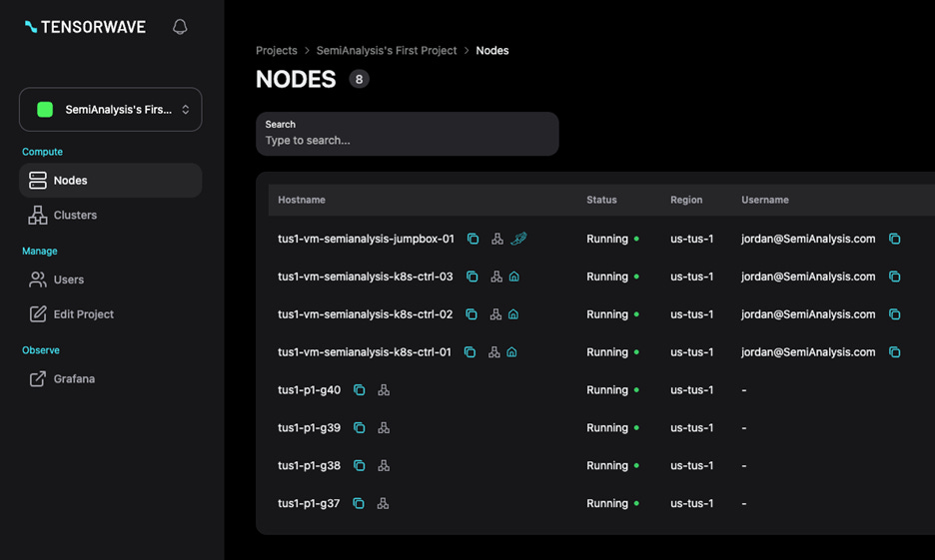Copy hostname tus1-p1-g39
This screenshot has width=935, height=560.
(359, 428)
